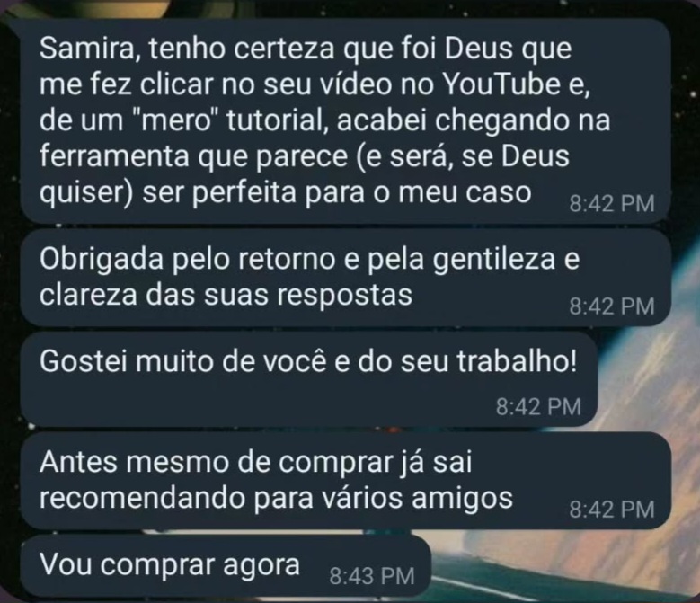Click the timestamp on the first message
Screen dimensions: 700x603
click(612, 203)
